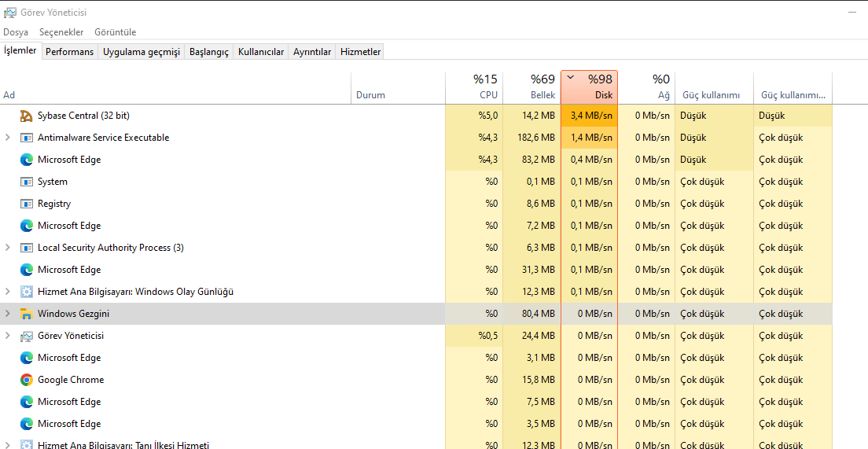Click the 3,4 MB/sn disk value
Viewport: 868px width, 449px height.
589,116
